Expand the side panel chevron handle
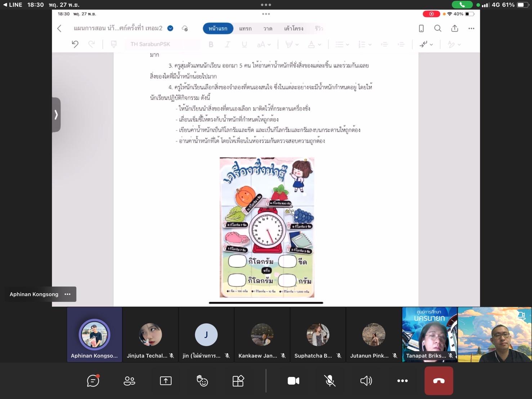Image resolution: width=532 pixels, height=399 pixels. (x=56, y=115)
